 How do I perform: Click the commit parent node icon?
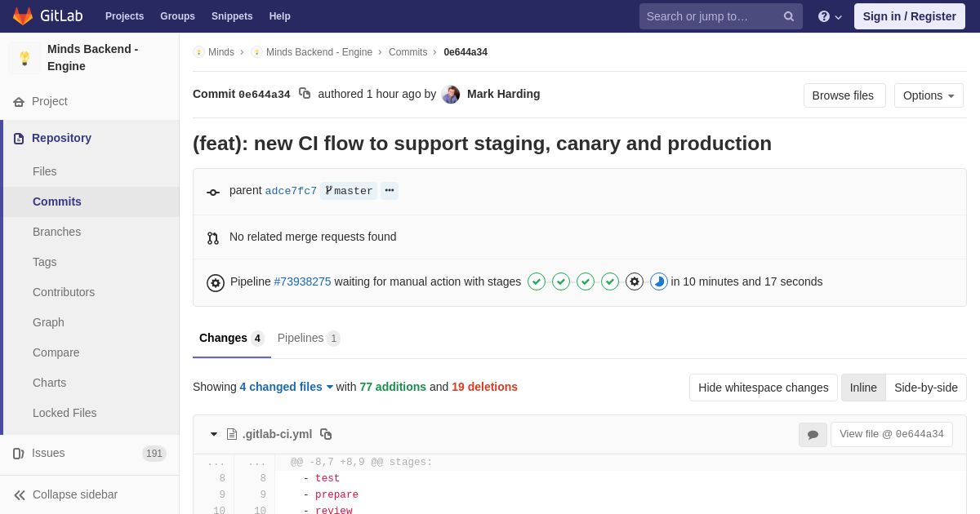coord(213,193)
